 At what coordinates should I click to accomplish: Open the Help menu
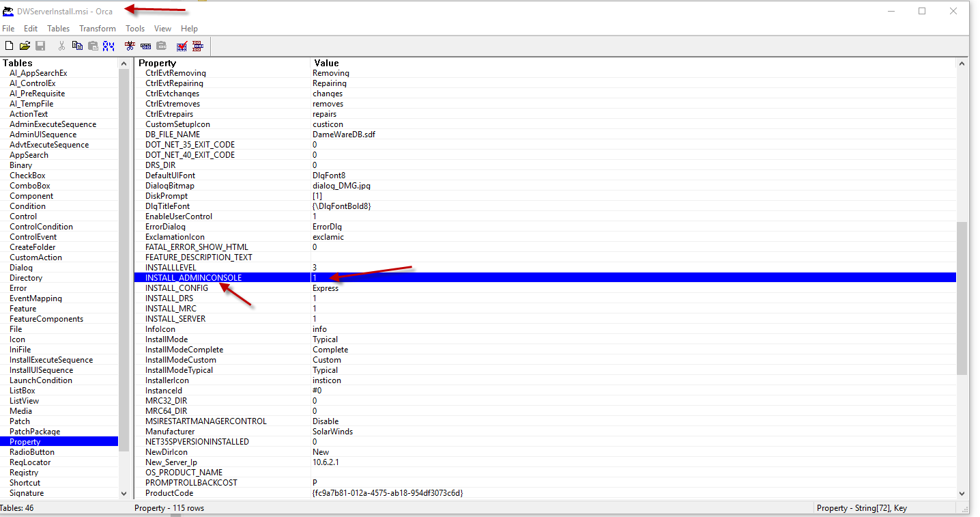189,29
